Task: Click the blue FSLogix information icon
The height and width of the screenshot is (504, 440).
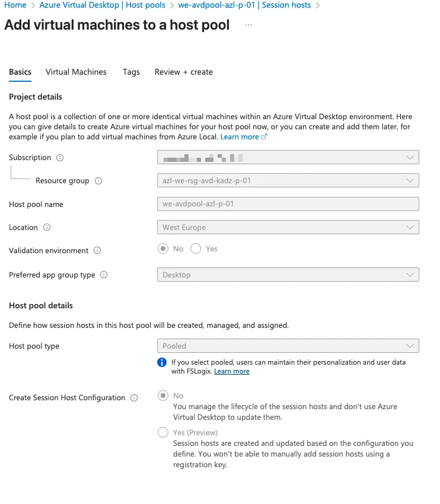Action: 162,362
